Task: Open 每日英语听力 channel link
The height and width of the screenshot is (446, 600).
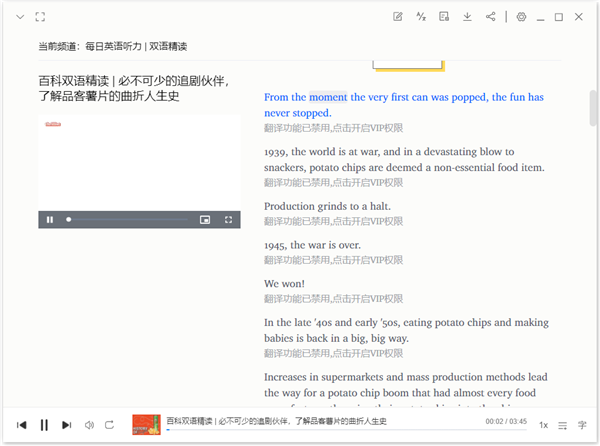Action: coord(113,47)
